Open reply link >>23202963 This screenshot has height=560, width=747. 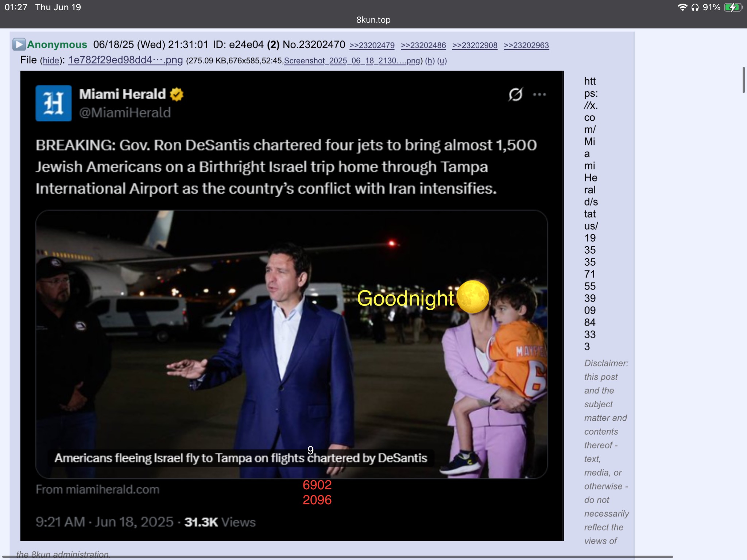526,45
